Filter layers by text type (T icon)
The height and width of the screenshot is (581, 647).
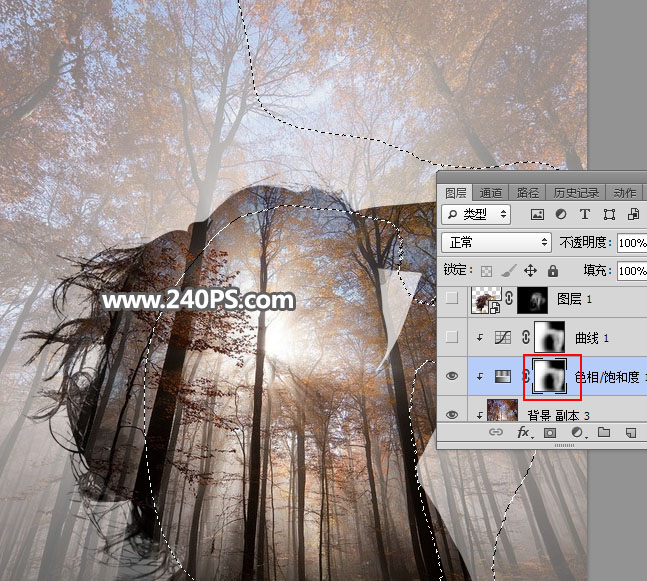coord(584,214)
